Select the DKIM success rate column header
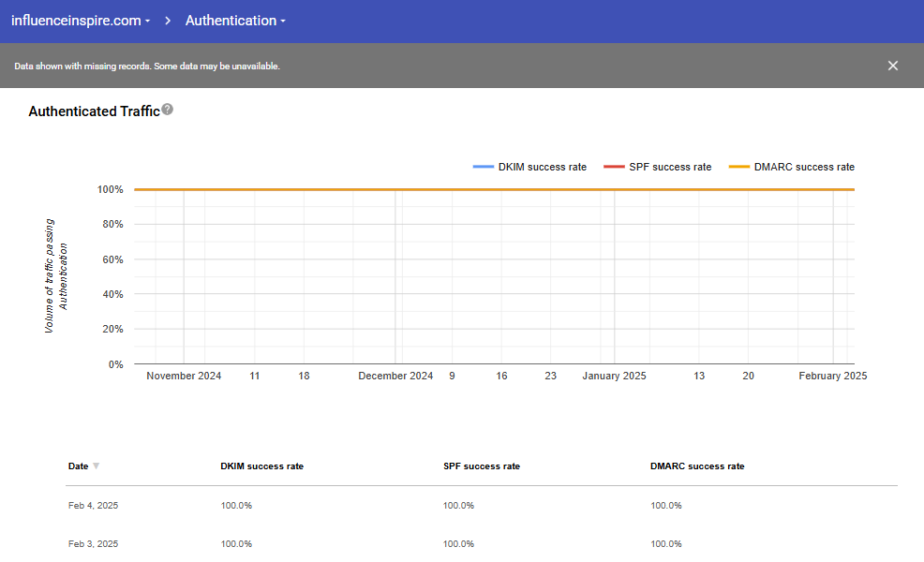Screen dimensions: 924x562 point(261,466)
